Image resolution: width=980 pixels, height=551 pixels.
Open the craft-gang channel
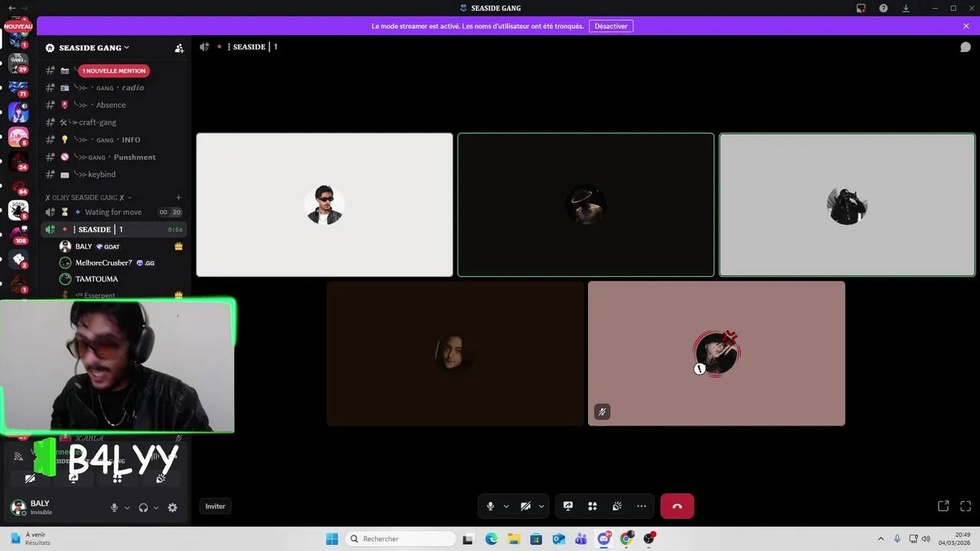(115, 122)
